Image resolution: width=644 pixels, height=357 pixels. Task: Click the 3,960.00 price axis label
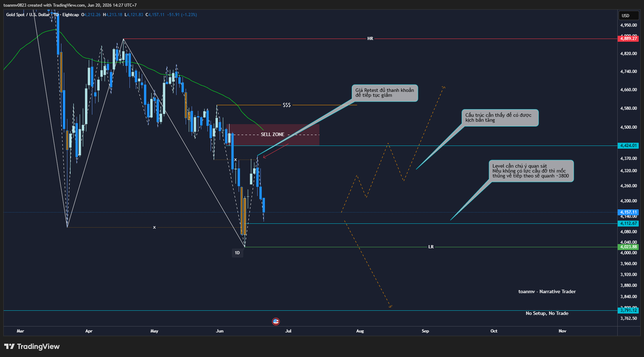coord(629,264)
